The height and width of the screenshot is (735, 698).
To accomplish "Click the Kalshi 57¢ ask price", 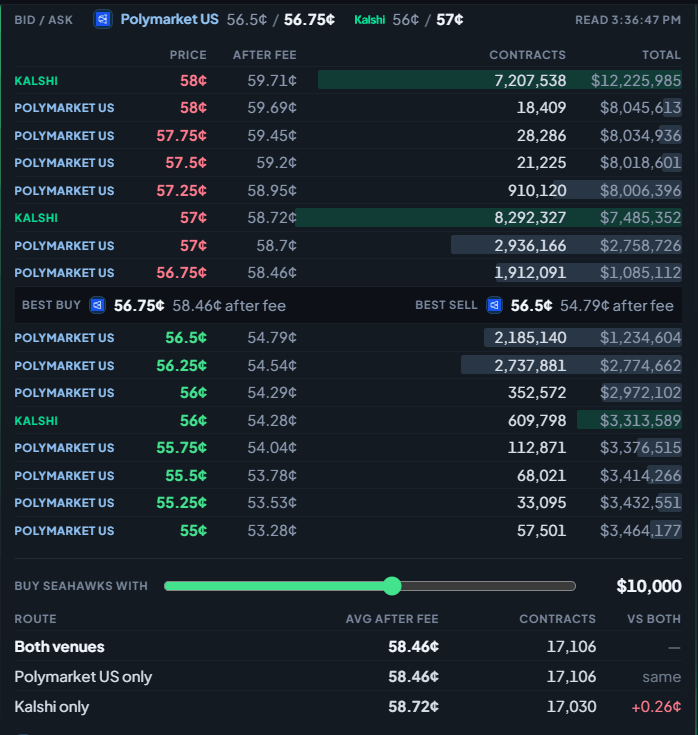I will pos(193,218).
